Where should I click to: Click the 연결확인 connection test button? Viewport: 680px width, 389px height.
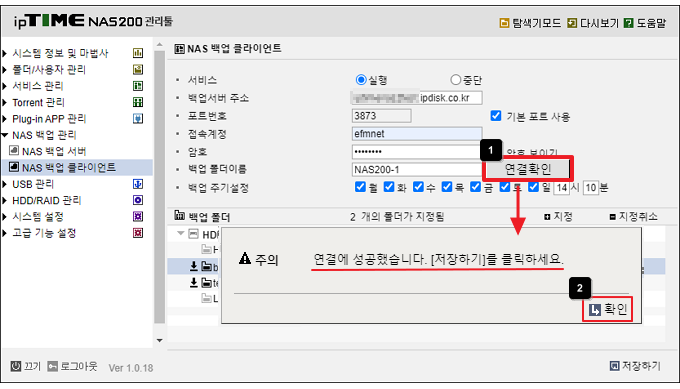tap(527, 169)
